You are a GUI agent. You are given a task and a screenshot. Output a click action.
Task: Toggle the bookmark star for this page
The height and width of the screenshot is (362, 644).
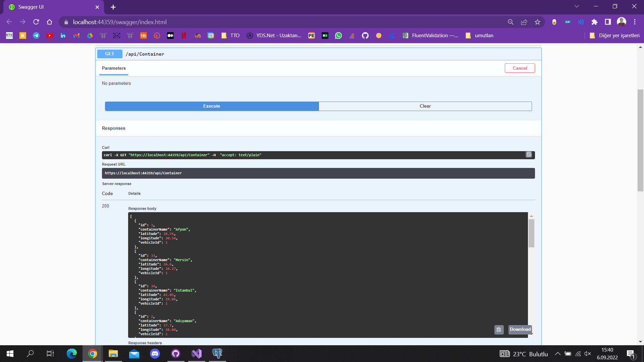(537, 22)
